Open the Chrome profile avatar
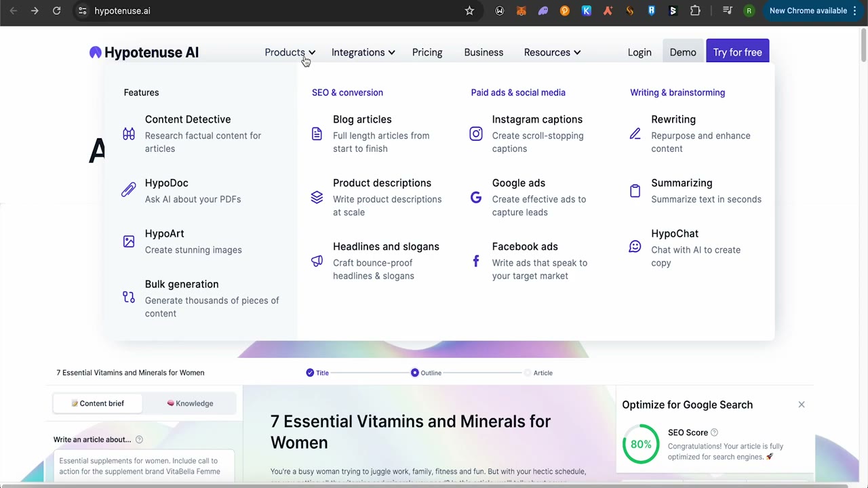This screenshot has width=868, height=488. click(x=749, y=11)
